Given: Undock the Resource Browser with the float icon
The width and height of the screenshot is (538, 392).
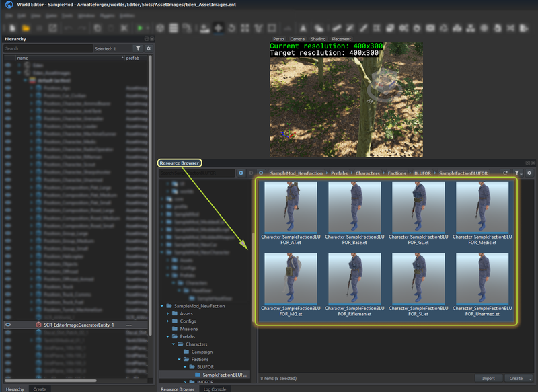Looking at the screenshot, I should pyautogui.click(x=528, y=163).
